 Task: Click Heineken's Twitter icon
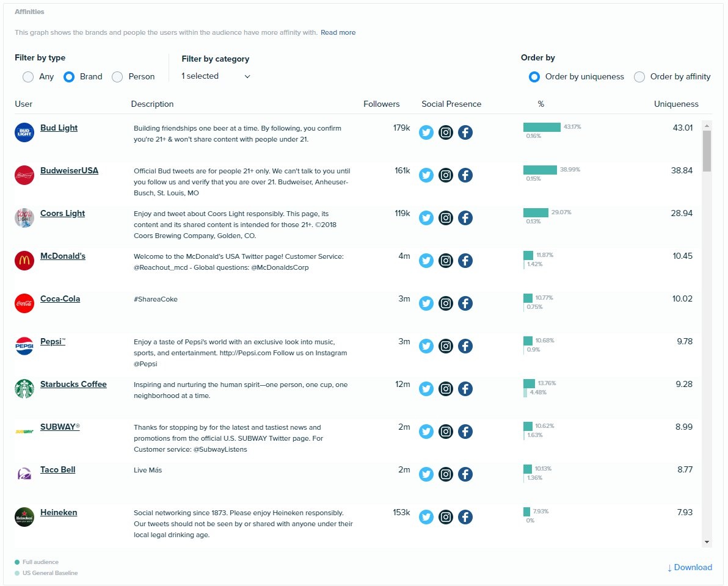pyautogui.click(x=426, y=517)
